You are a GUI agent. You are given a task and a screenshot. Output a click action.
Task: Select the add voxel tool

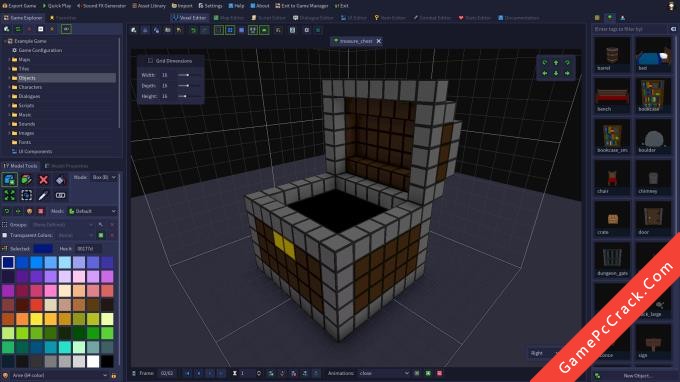point(10,180)
